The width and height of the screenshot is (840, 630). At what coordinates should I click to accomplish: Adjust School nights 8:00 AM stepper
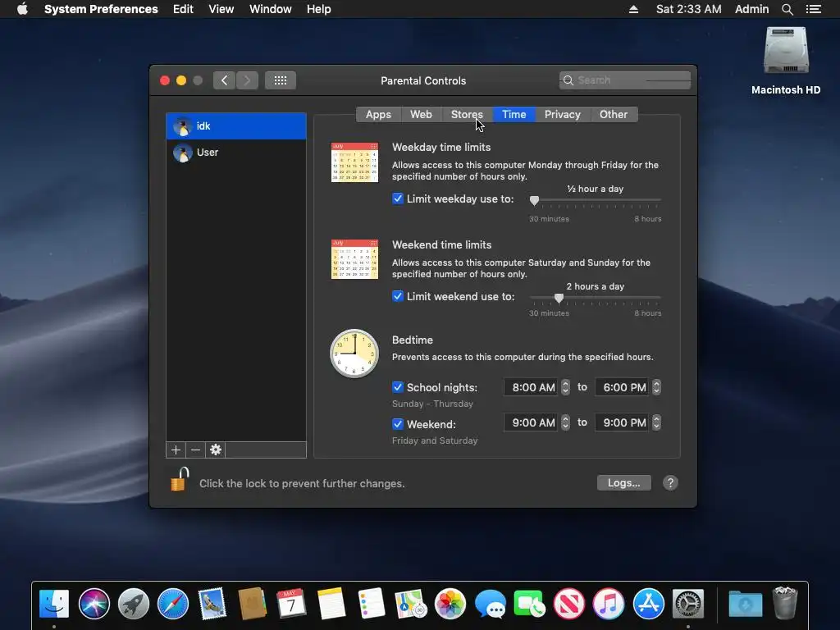(565, 387)
